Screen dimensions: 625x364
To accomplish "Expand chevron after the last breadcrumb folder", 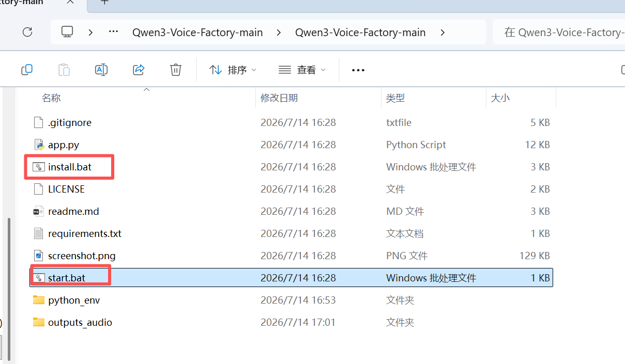I will coord(443,32).
